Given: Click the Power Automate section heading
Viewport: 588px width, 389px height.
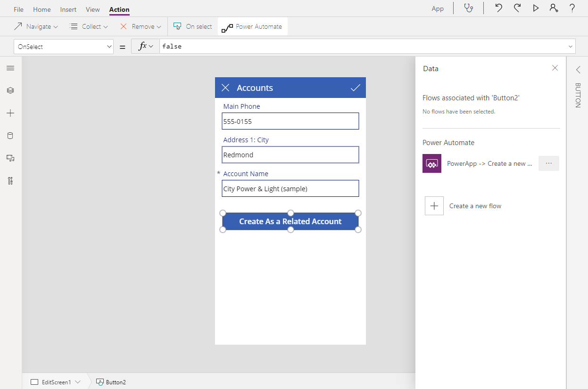Looking at the screenshot, I should coord(448,143).
